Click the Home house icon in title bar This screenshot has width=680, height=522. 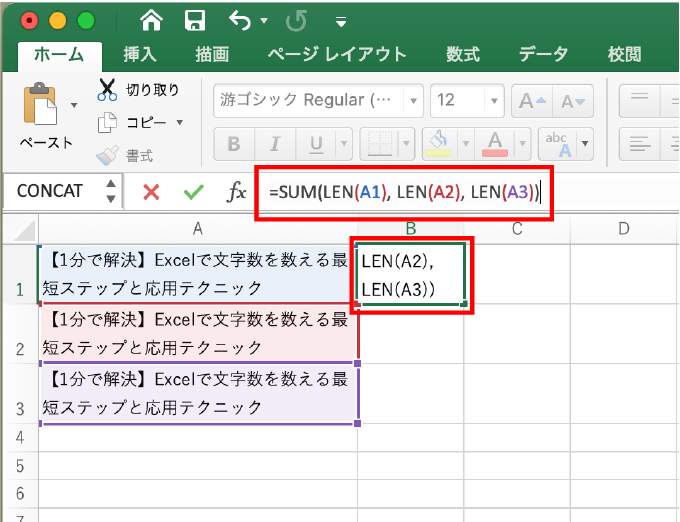coord(151,20)
